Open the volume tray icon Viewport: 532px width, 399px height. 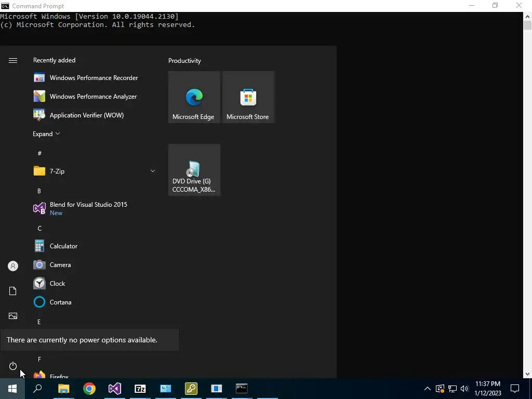(464, 389)
